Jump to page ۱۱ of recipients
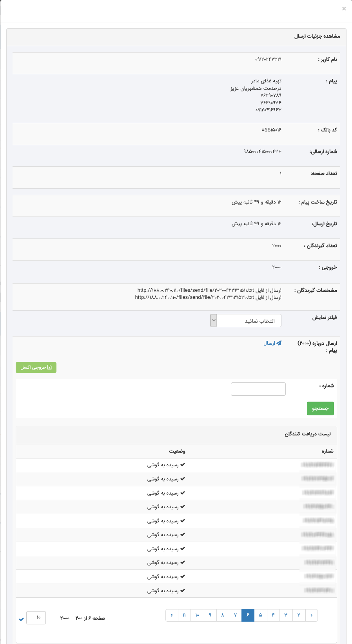 pos(184,615)
